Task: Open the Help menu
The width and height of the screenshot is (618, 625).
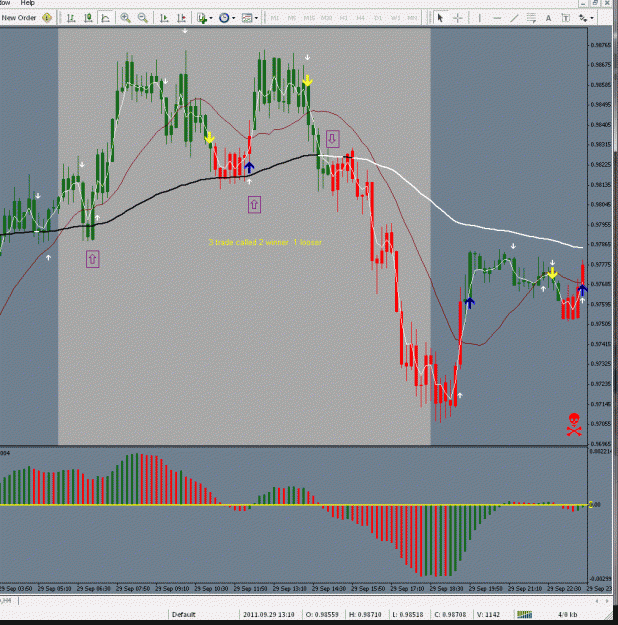Action: point(28,3)
